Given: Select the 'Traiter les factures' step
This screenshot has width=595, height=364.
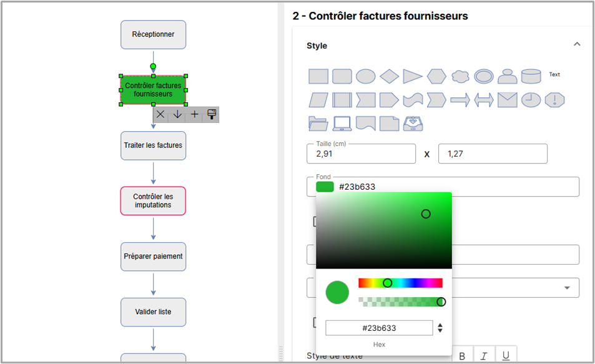Looking at the screenshot, I should click(153, 145).
